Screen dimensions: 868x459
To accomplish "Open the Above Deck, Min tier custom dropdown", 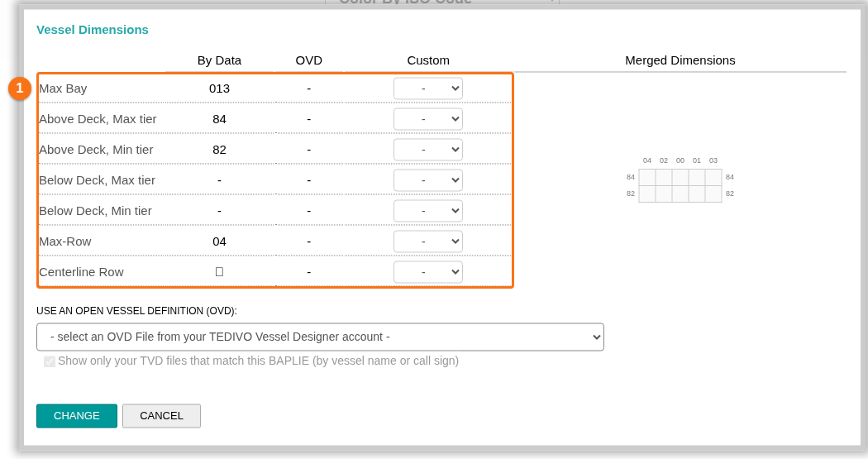I will click(428, 150).
